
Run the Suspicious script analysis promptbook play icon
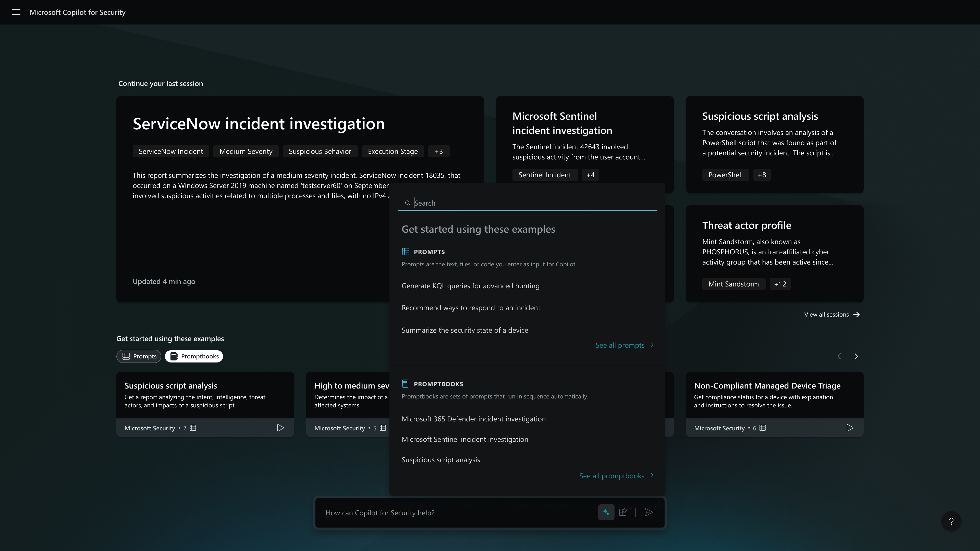[280, 428]
